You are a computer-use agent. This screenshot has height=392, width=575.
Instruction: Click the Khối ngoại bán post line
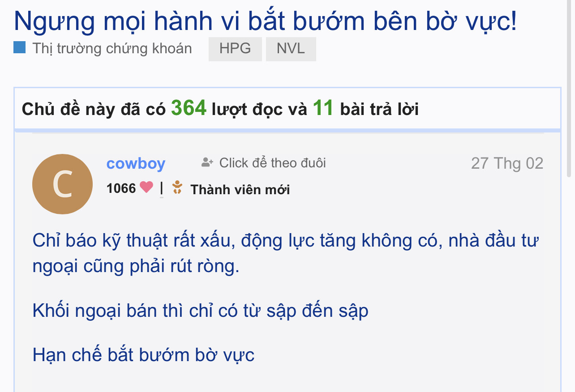click(200, 311)
